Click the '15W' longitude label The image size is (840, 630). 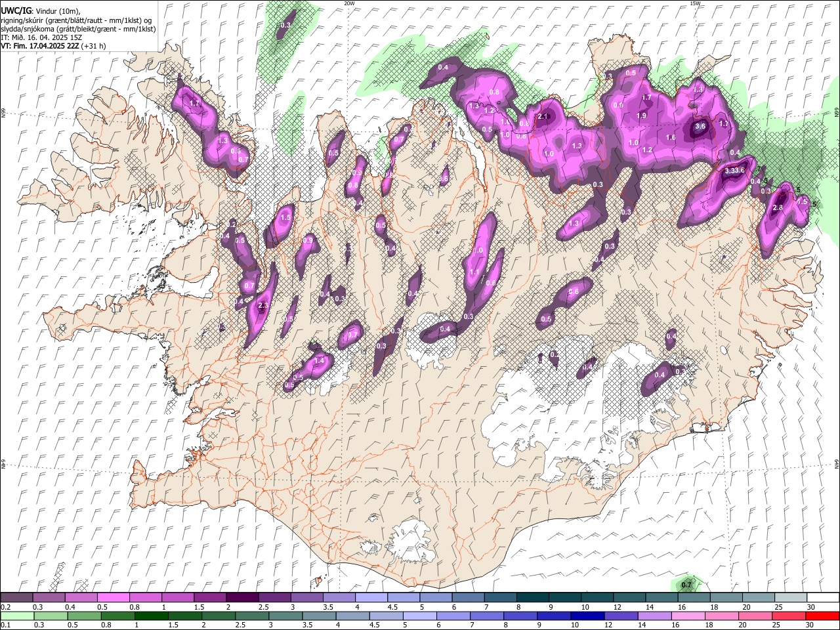click(x=695, y=3)
